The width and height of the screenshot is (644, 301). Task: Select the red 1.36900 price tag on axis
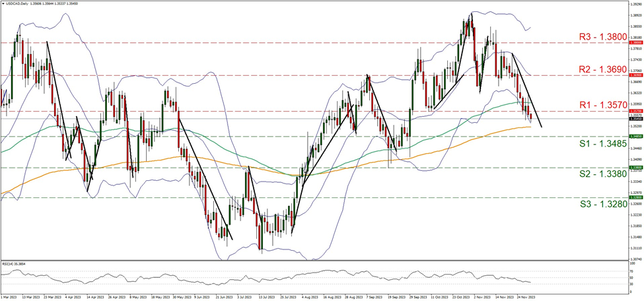(x=635, y=75)
